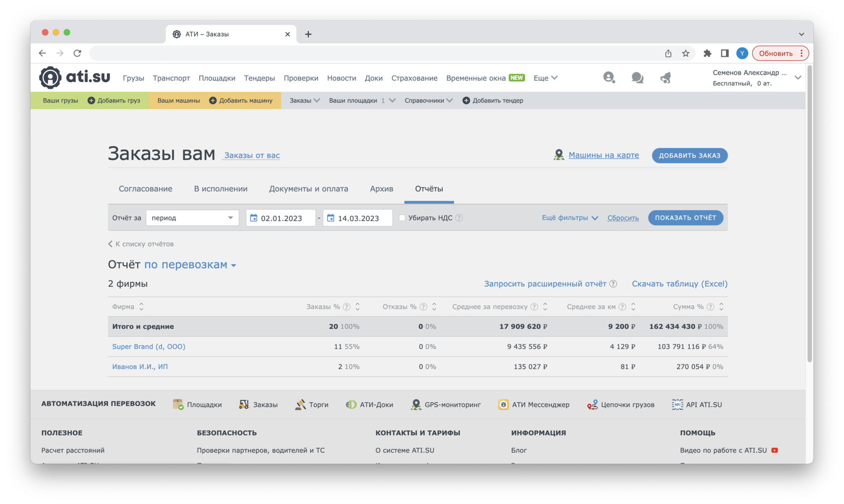Reload the page in browser

point(77,53)
